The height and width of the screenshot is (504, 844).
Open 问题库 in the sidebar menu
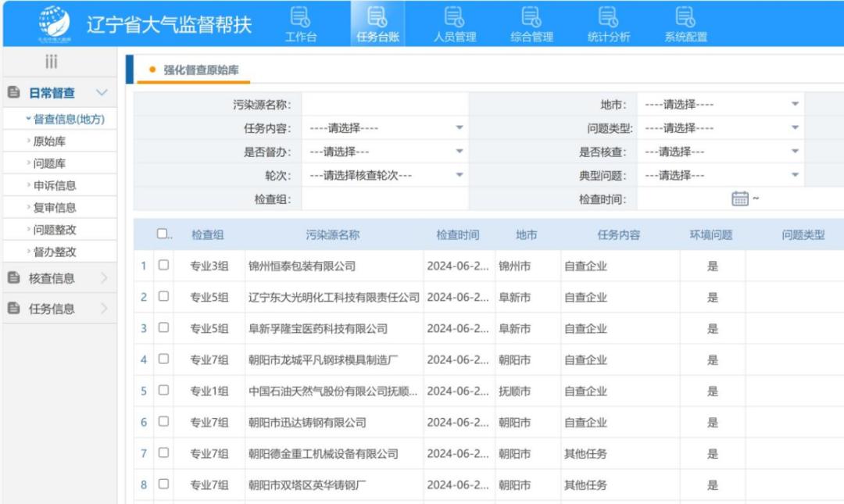pyautogui.click(x=49, y=163)
